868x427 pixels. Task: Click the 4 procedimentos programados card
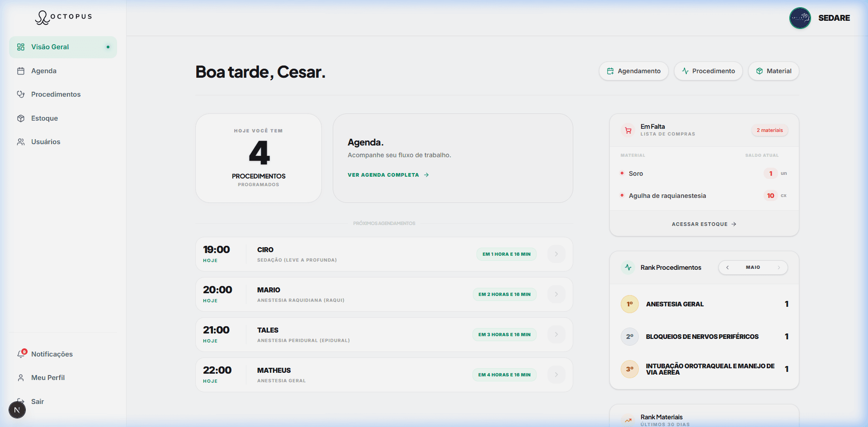(259, 158)
